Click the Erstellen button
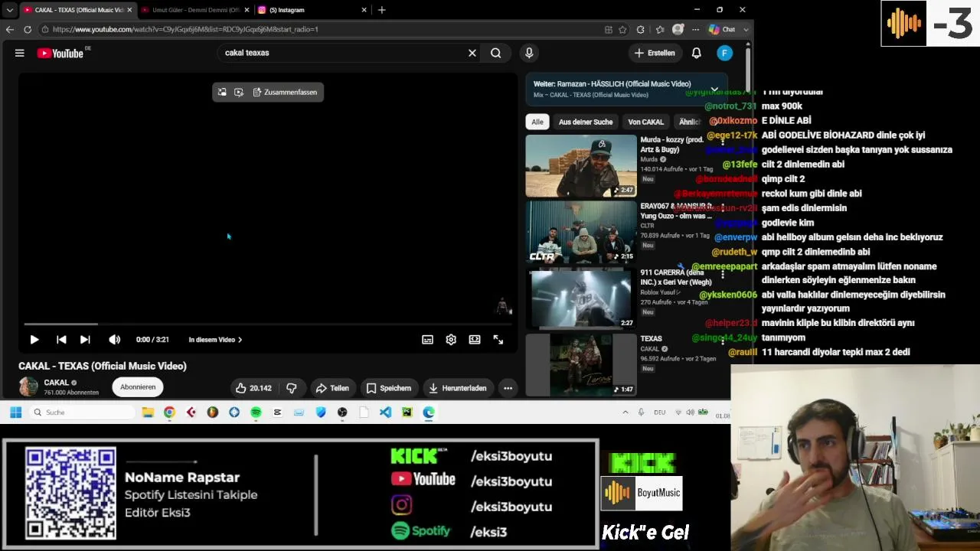This screenshot has height=551, width=980. pyautogui.click(x=655, y=53)
